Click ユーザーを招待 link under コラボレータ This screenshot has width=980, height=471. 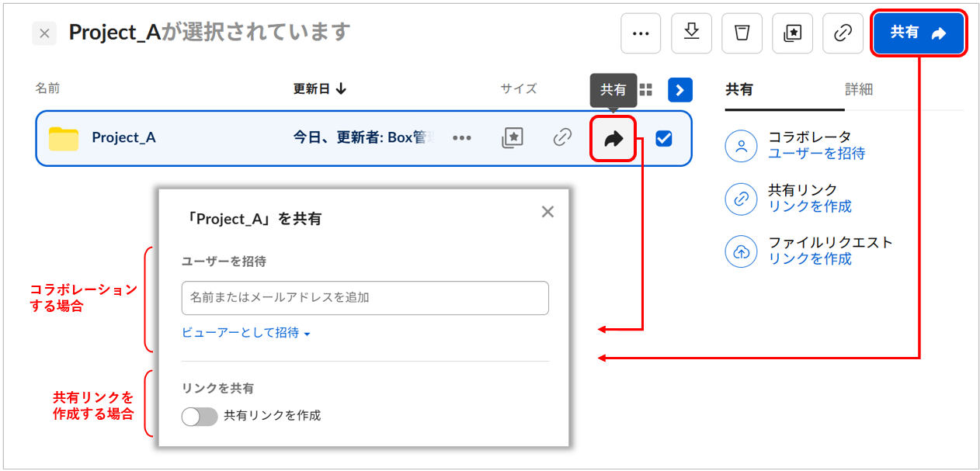tap(816, 154)
